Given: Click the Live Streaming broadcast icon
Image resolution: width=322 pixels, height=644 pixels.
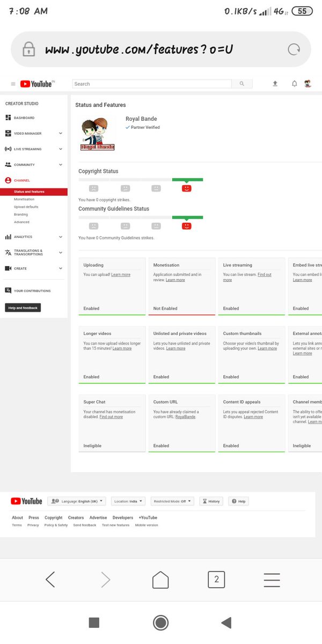Looking at the screenshot, I should [8, 149].
